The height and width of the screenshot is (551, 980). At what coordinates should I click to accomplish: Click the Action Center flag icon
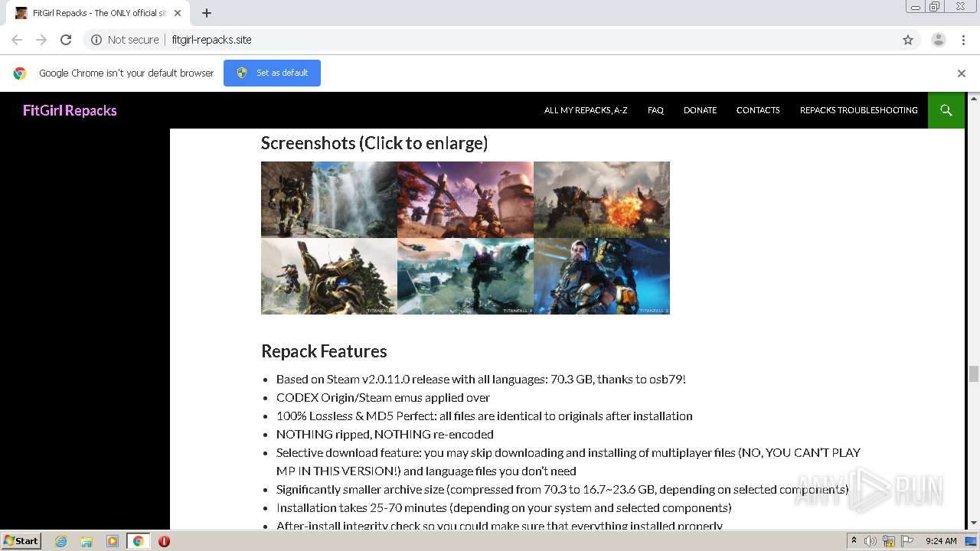pyautogui.click(x=906, y=541)
